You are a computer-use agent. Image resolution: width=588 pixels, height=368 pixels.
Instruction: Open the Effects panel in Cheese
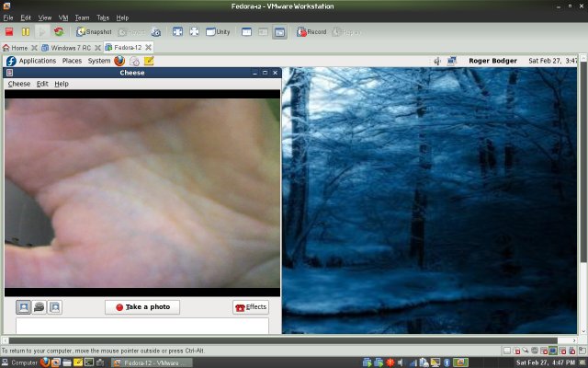(251, 307)
